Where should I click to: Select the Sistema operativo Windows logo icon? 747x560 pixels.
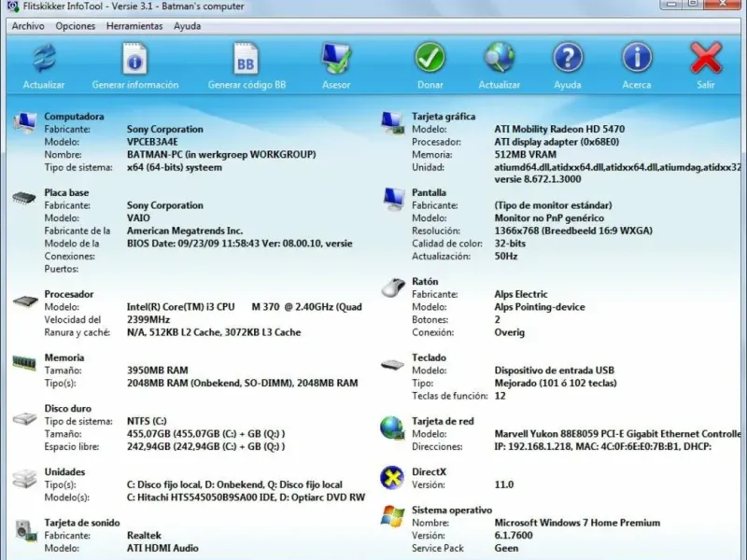point(392,516)
